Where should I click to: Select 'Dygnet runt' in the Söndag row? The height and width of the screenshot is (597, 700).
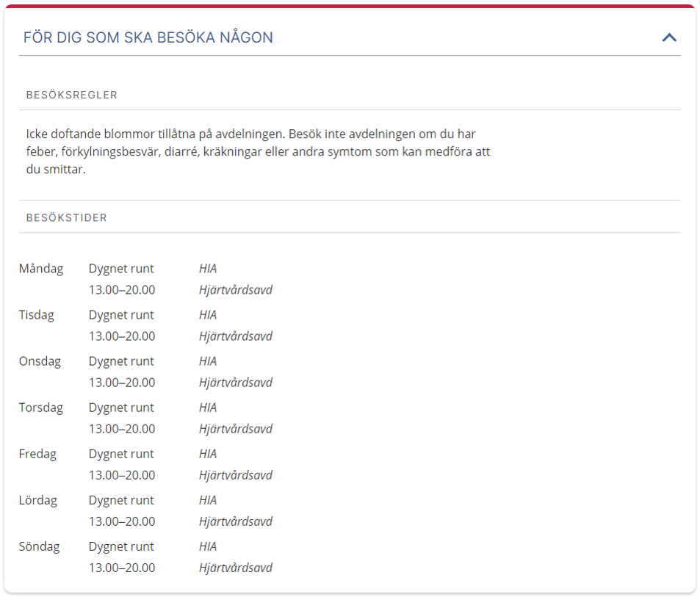pos(121,548)
